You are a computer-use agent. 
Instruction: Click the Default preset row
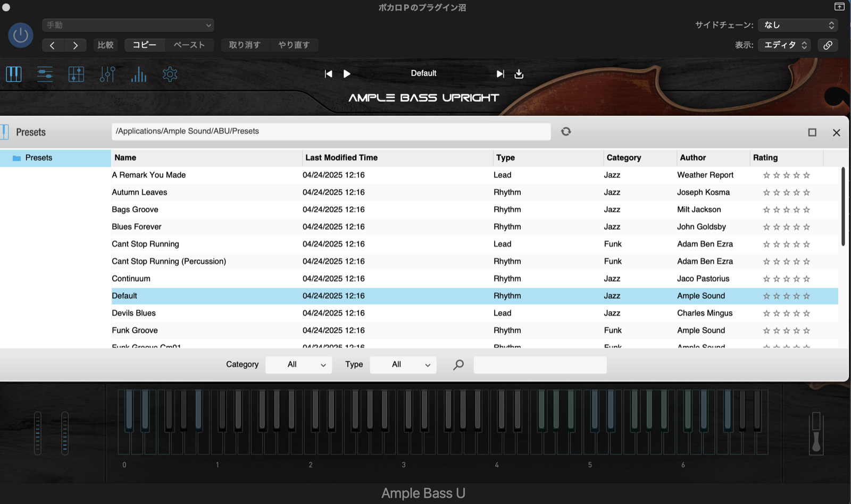[x=475, y=296]
